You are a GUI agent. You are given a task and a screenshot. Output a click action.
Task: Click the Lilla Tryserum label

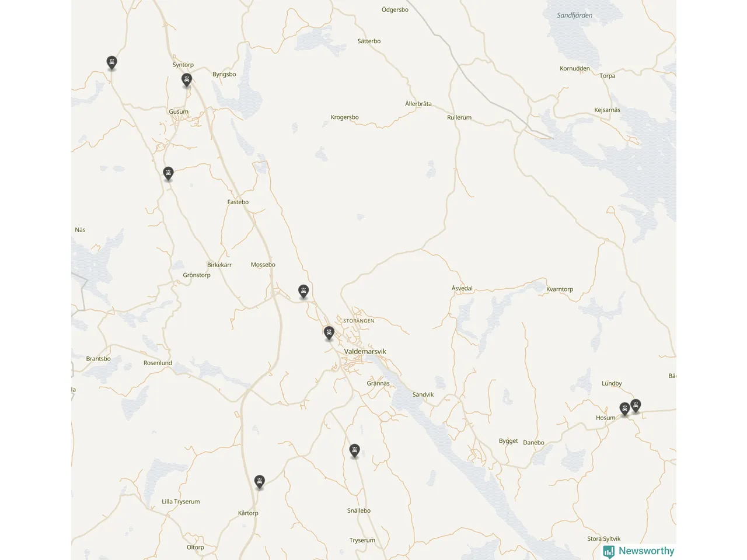[181, 502]
